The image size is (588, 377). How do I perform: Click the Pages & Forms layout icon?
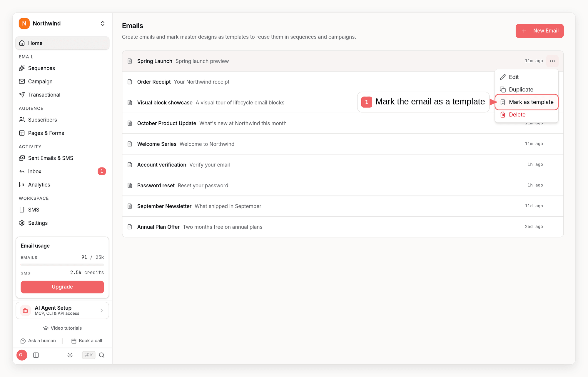pos(22,133)
